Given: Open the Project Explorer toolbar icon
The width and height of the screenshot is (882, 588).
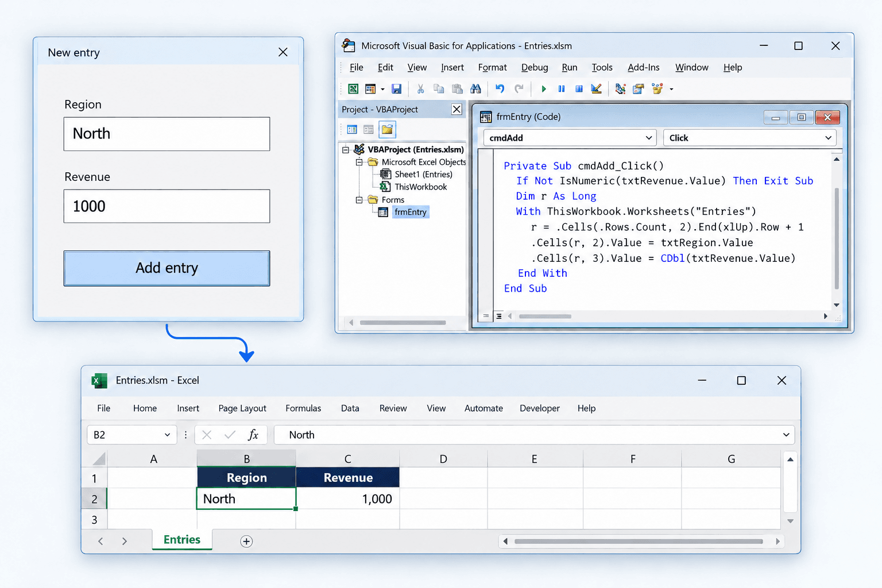Looking at the screenshot, I should pos(620,89).
